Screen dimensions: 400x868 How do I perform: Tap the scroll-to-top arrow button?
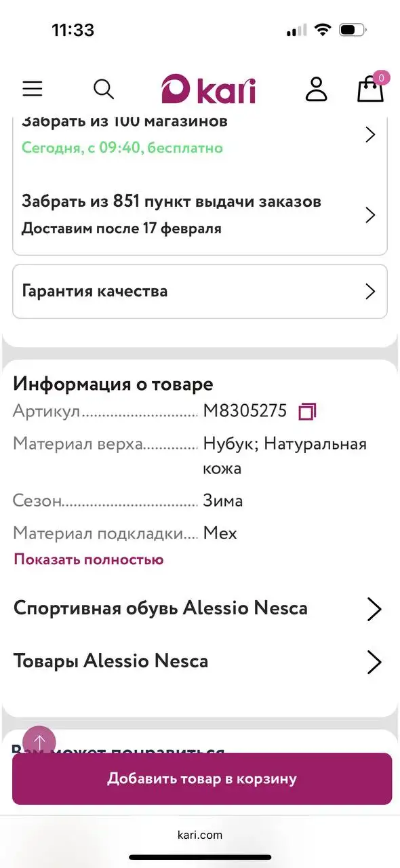pos(39,741)
